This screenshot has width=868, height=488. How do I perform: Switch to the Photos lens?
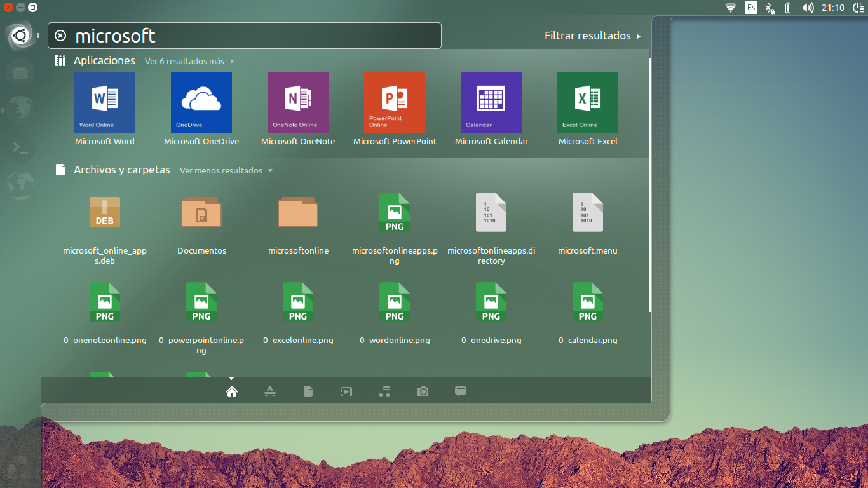point(423,391)
